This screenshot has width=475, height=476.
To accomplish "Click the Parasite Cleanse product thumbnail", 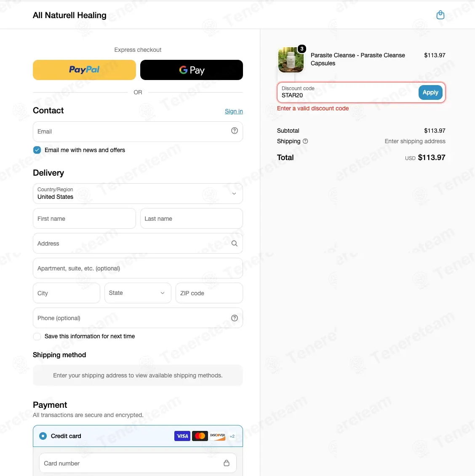I will coord(291,59).
